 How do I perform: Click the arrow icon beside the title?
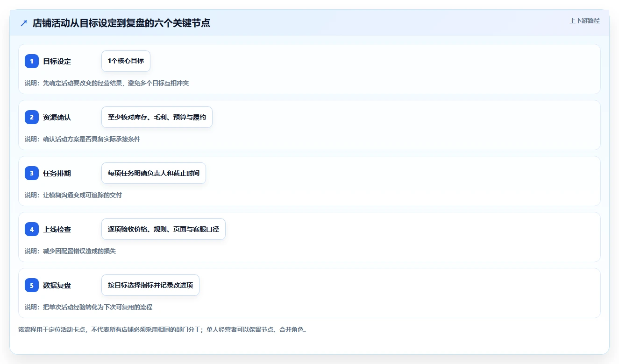click(24, 23)
